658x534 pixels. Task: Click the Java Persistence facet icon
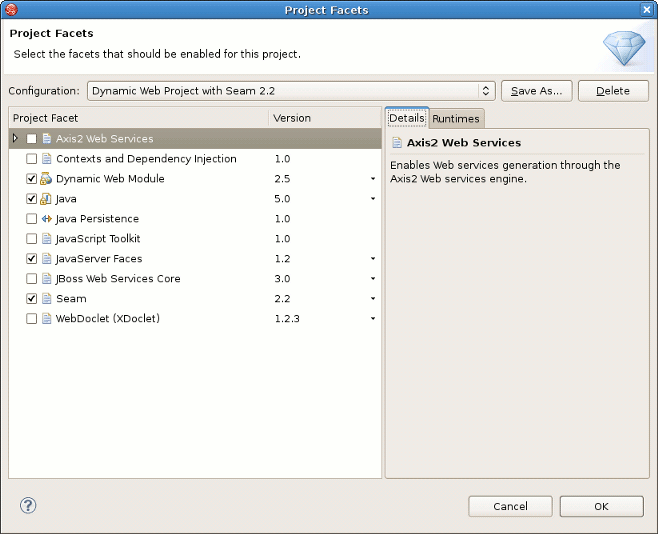(x=46, y=219)
